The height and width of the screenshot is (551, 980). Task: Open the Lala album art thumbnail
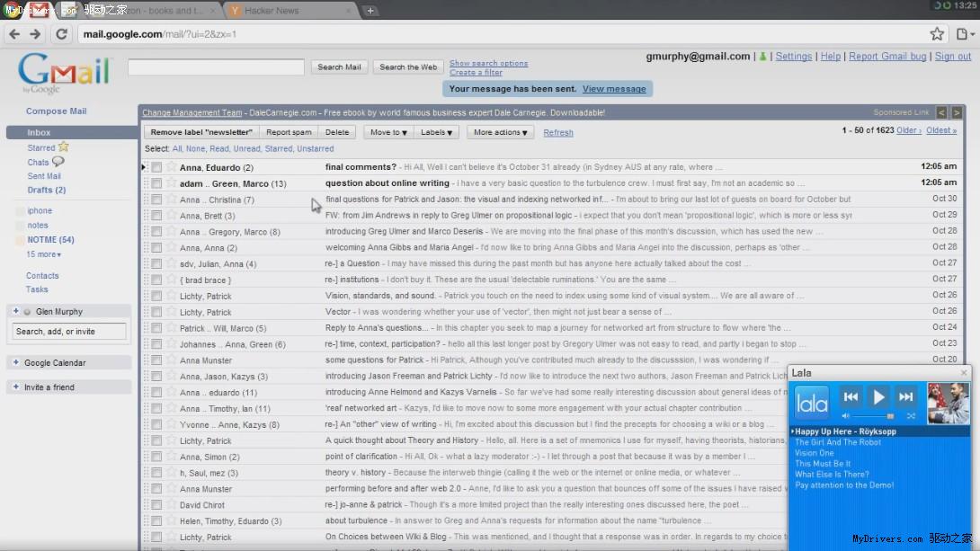click(949, 404)
